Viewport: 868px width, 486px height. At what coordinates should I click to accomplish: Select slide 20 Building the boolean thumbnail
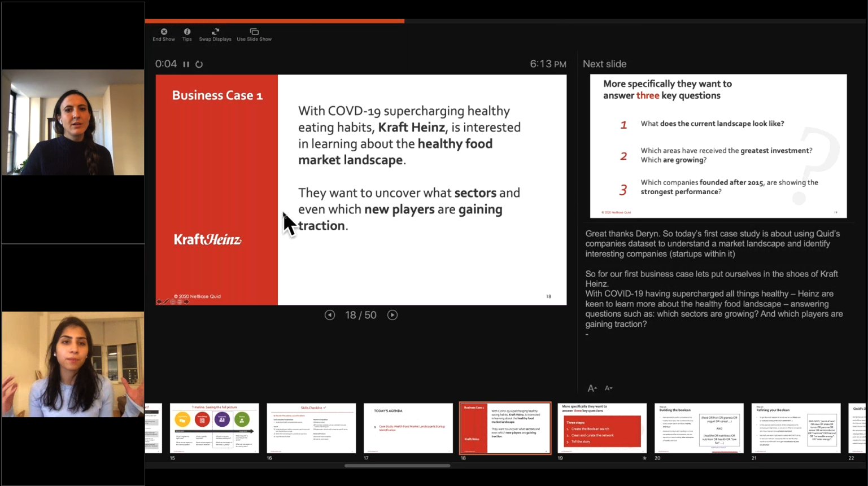coord(699,428)
